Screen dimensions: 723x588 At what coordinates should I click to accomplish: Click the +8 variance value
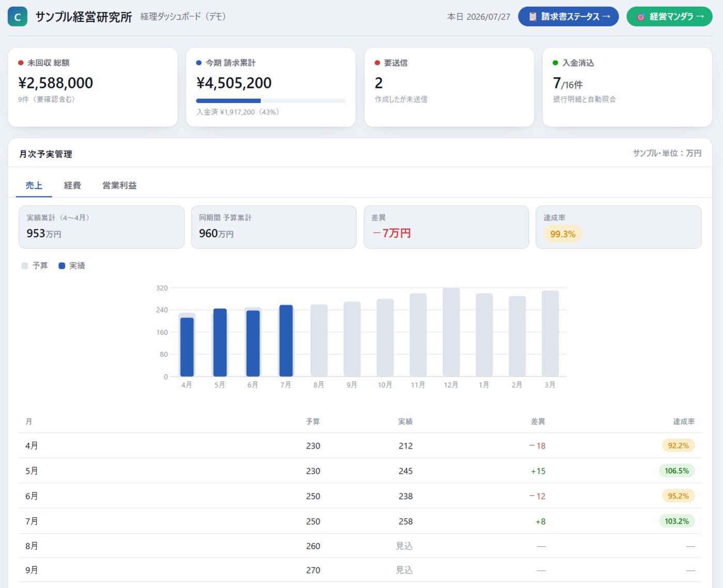[x=541, y=522]
